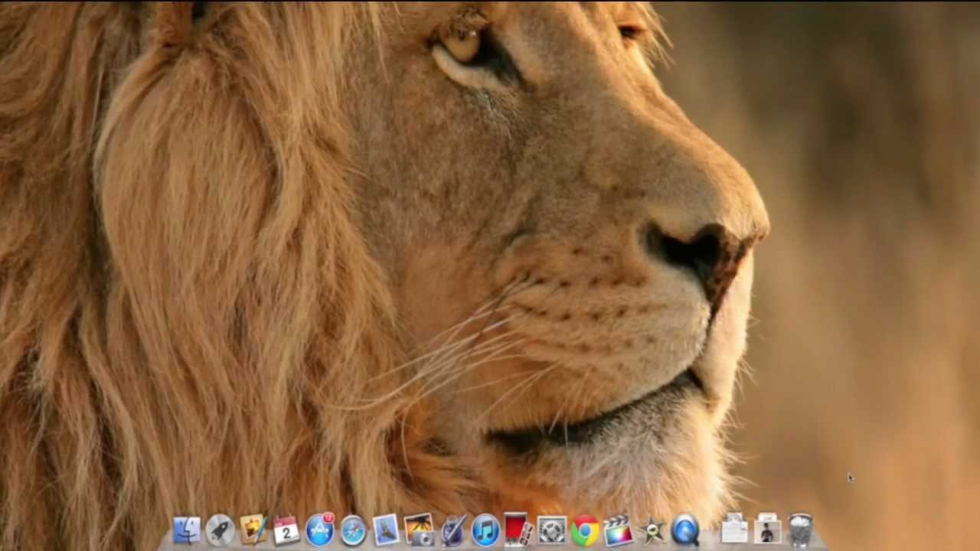Open System Preferences gear icon
Image resolution: width=980 pixels, height=551 pixels.
click(x=551, y=530)
